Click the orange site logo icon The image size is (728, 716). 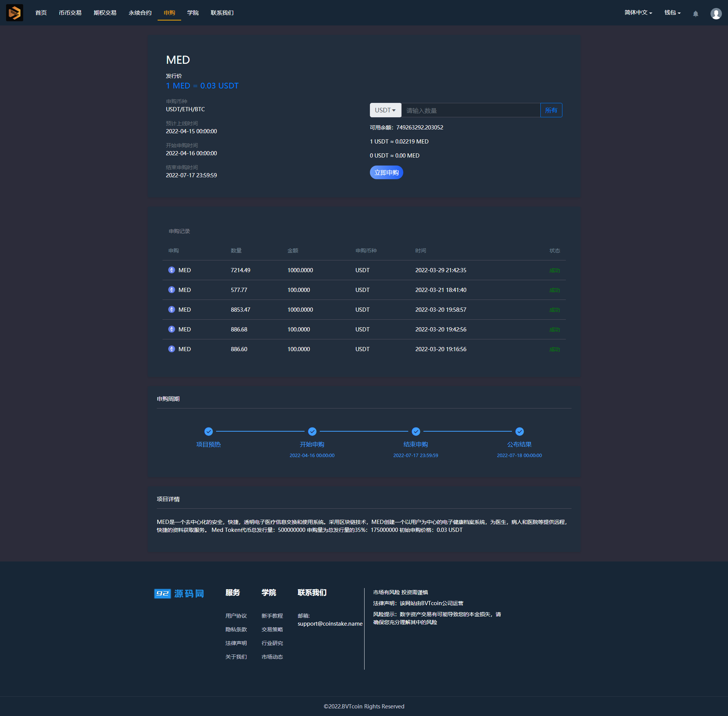tap(14, 13)
